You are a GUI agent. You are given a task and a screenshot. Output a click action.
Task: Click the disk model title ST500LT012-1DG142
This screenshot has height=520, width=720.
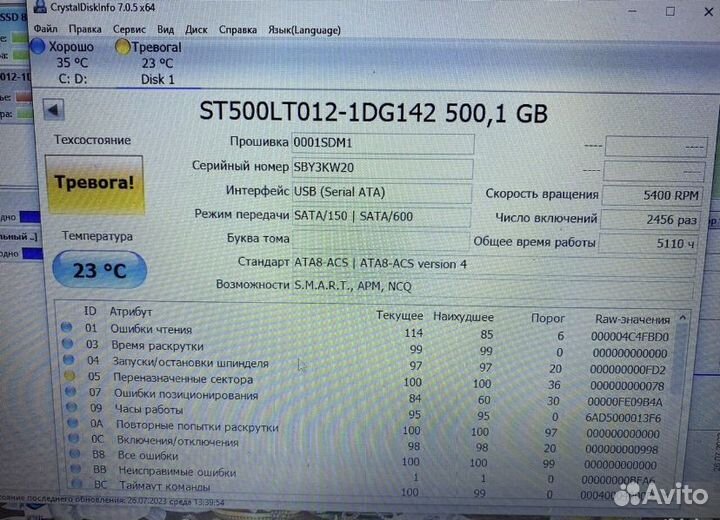[317, 112]
